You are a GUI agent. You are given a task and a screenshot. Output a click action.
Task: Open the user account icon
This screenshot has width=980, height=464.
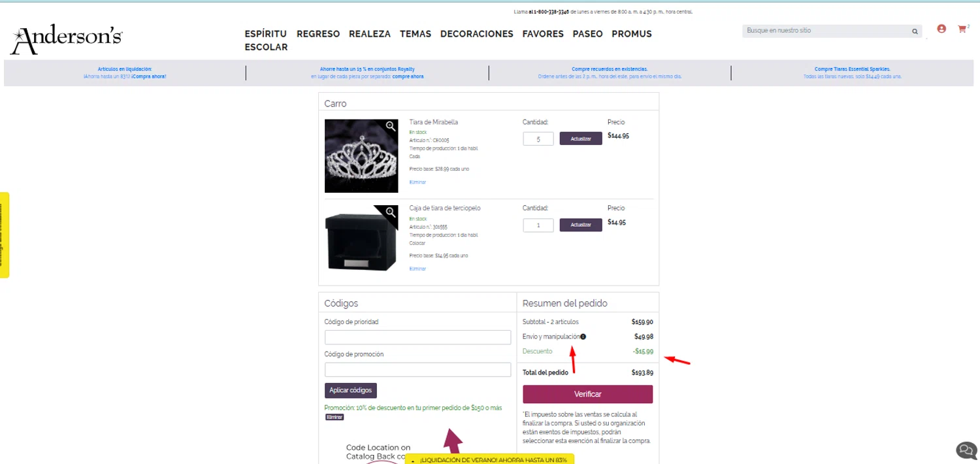coord(941,29)
